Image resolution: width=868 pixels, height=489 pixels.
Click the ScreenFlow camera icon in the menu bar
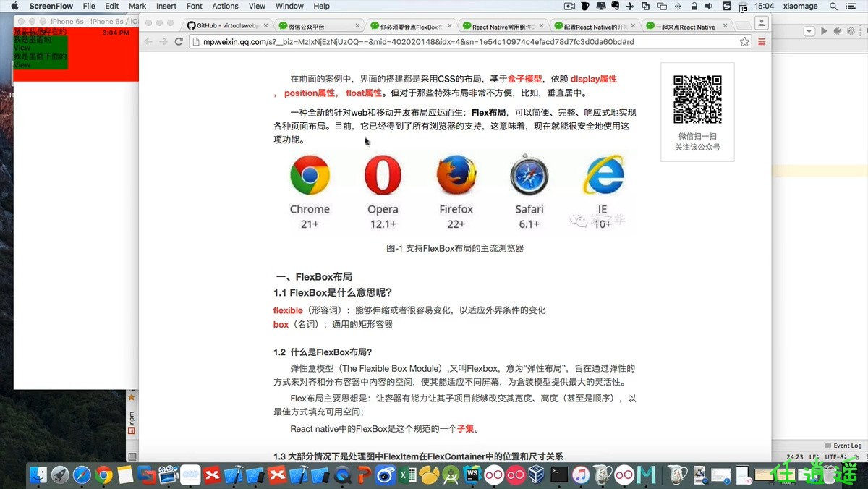tap(570, 6)
